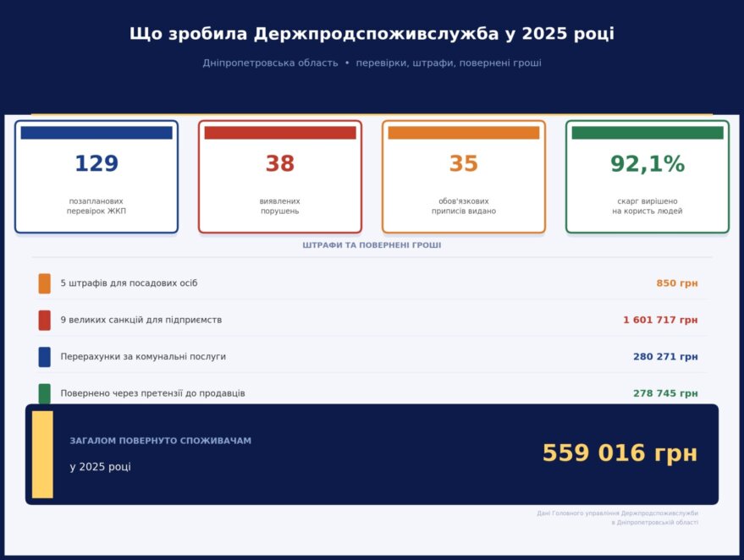744x560 pixels.
Task: Click the blue marker beside utility recalculations row
Action: [x=44, y=357]
